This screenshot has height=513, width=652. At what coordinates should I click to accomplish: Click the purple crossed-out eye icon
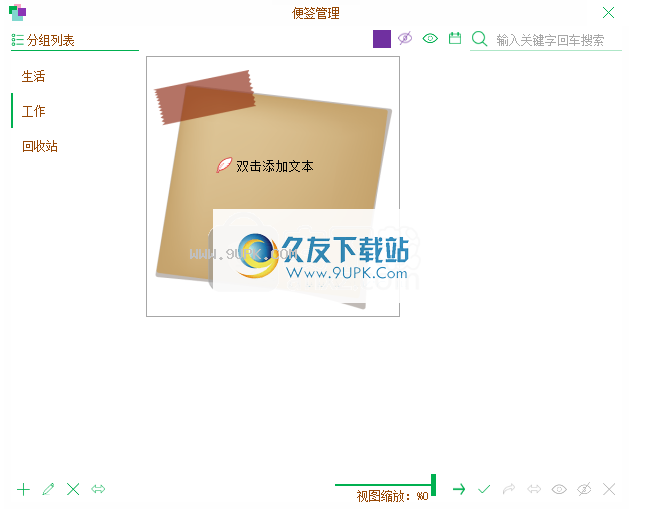pos(405,39)
